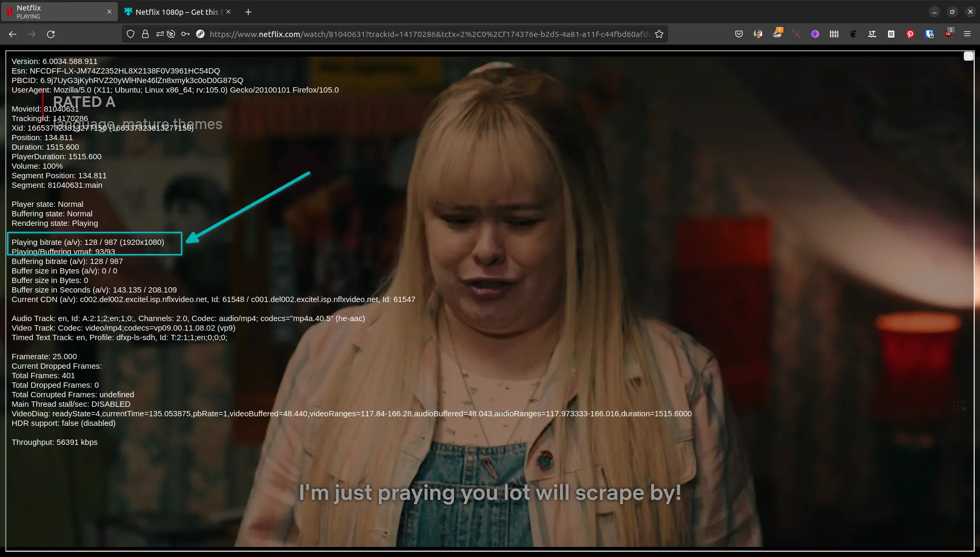Open the notepad extension icon
Screen dimensions: 980x557
click(x=891, y=34)
